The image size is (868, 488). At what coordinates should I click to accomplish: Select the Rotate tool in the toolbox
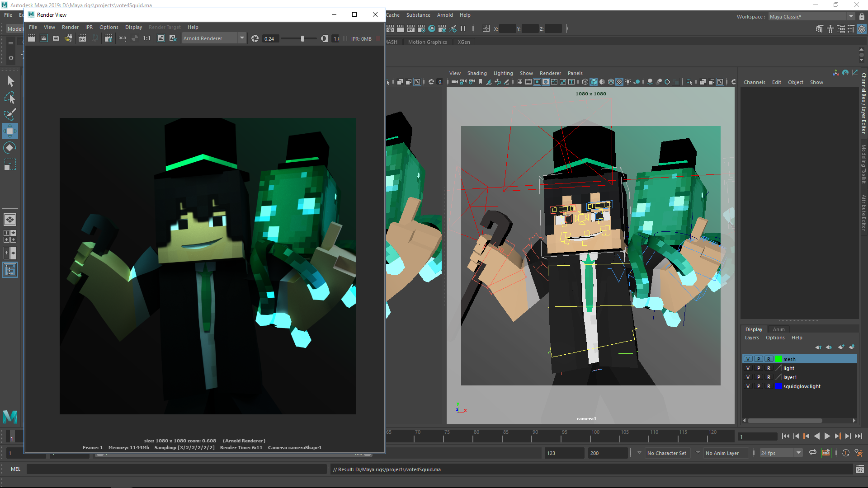click(x=10, y=148)
